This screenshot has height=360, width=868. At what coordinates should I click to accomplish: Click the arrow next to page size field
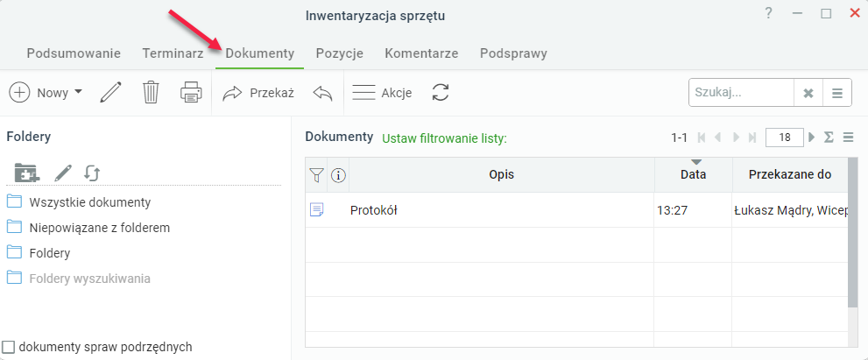pos(812,138)
